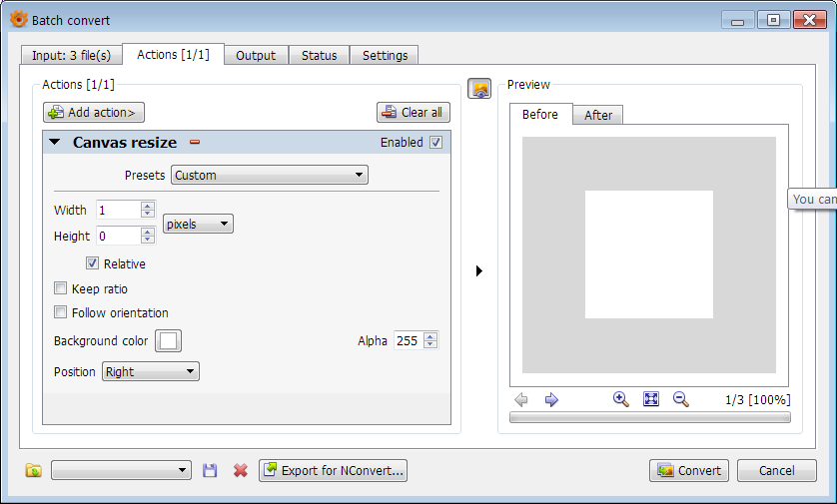Switch to the Settings tab
The image size is (837, 504).
[x=385, y=56]
